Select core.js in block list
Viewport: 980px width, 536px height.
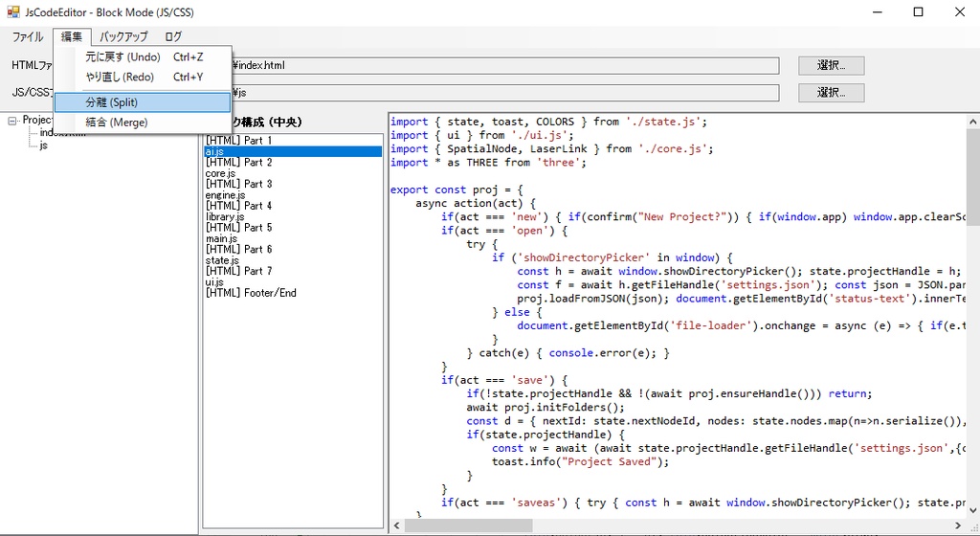click(293, 173)
